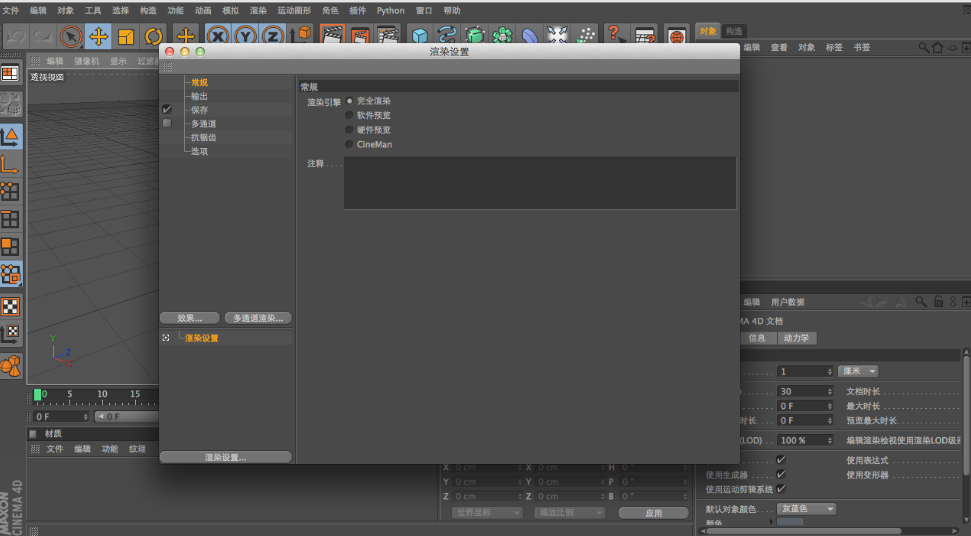The height and width of the screenshot is (536, 971).
Task: Select the 软件预览 render engine option
Action: click(x=349, y=115)
